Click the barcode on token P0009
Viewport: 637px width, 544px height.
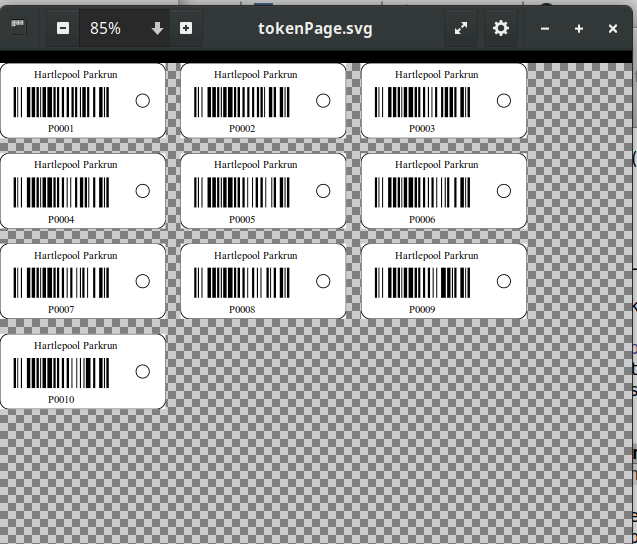tap(422, 283)
